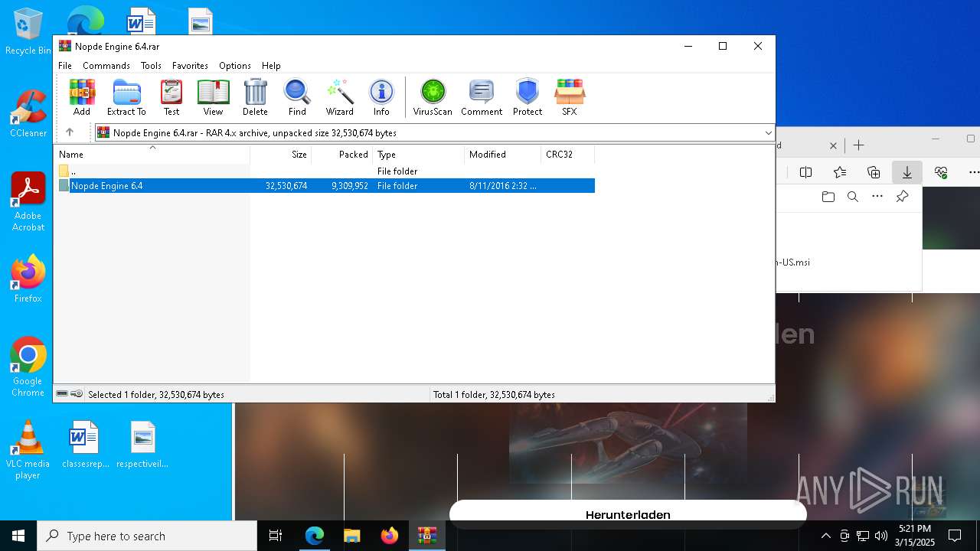
Task: Select the CCleaner desktop shortcut
Action: pyautogui.click(x=28, y=113)
